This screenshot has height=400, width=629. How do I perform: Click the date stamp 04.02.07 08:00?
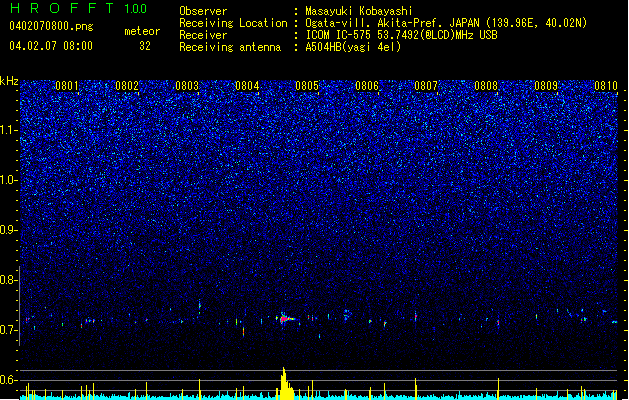(51, 46)
